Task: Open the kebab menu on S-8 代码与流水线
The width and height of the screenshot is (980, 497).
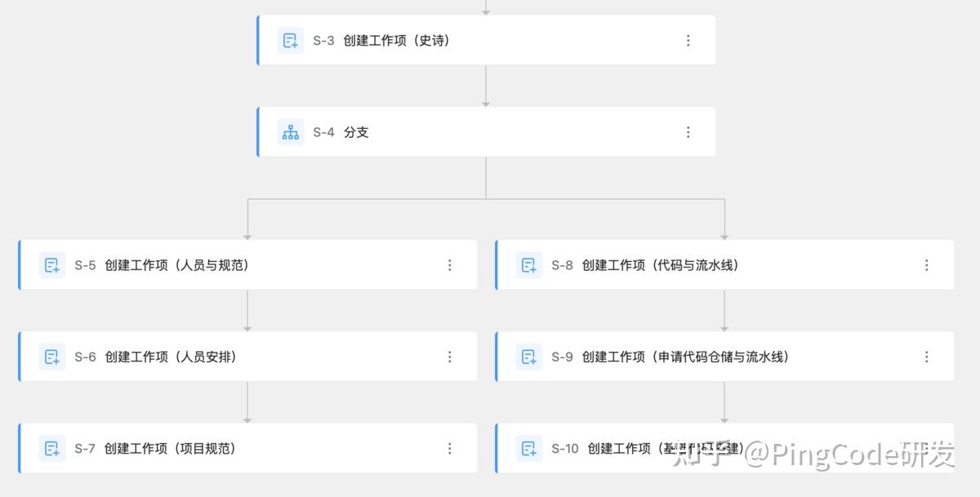Action: click(927, 264)
